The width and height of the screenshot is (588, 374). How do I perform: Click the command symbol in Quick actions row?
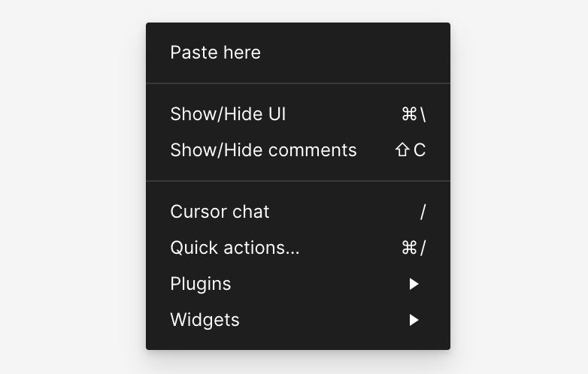click(x=409, y=248)
